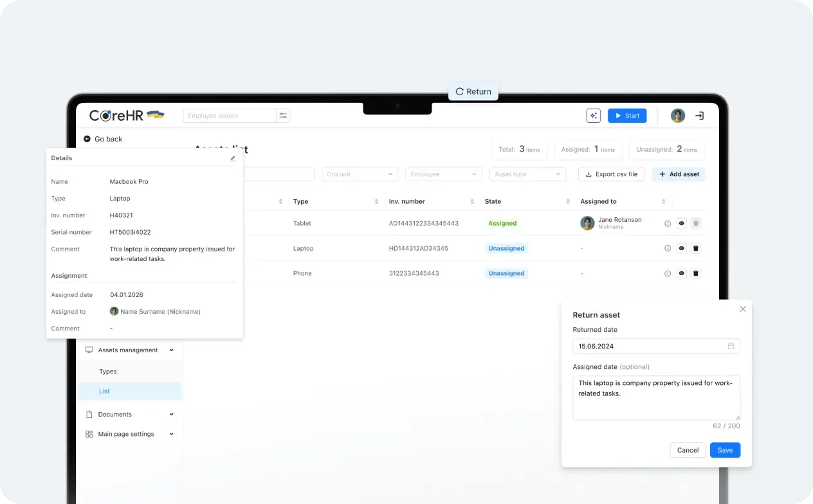Click the Add asset button
Image resolution: width=813 pixels, height=504 pixels.
[679, 174]
